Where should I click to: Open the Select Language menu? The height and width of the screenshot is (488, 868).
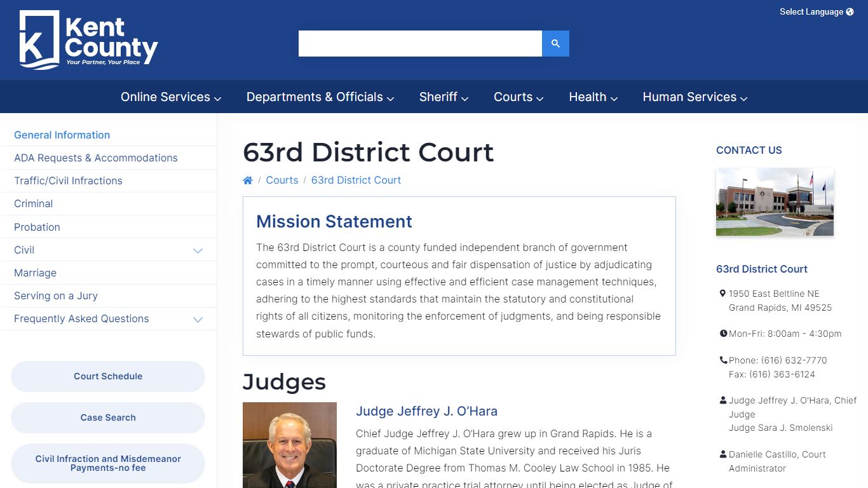pyautogui.click(x=817, y=11)
